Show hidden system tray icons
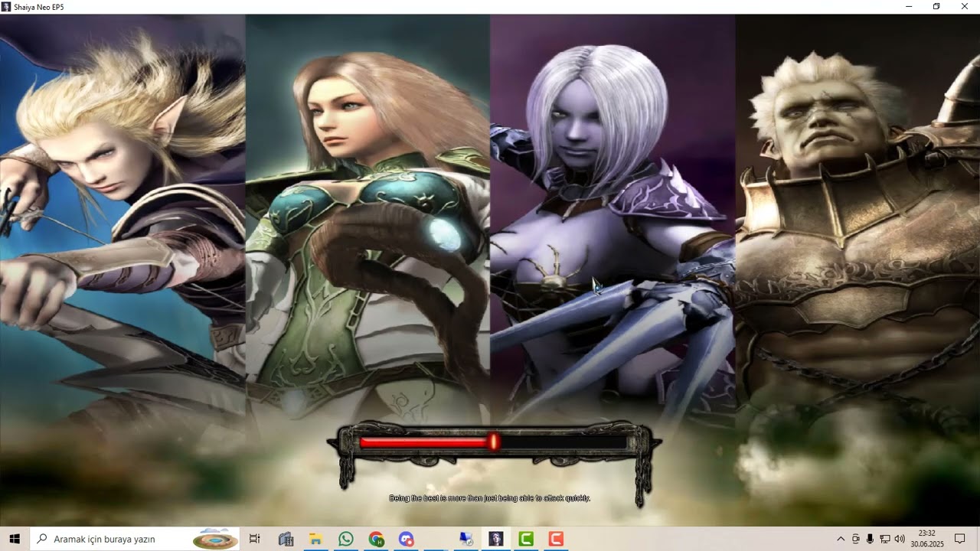 841,539
